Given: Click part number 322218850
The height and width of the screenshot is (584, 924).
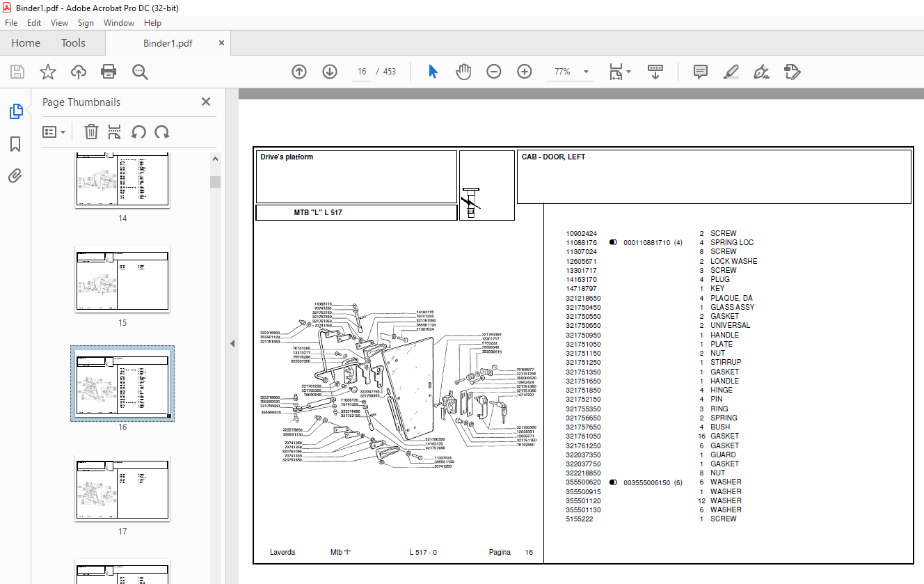Looking at the screenshot, I should (x=583, y=473).
